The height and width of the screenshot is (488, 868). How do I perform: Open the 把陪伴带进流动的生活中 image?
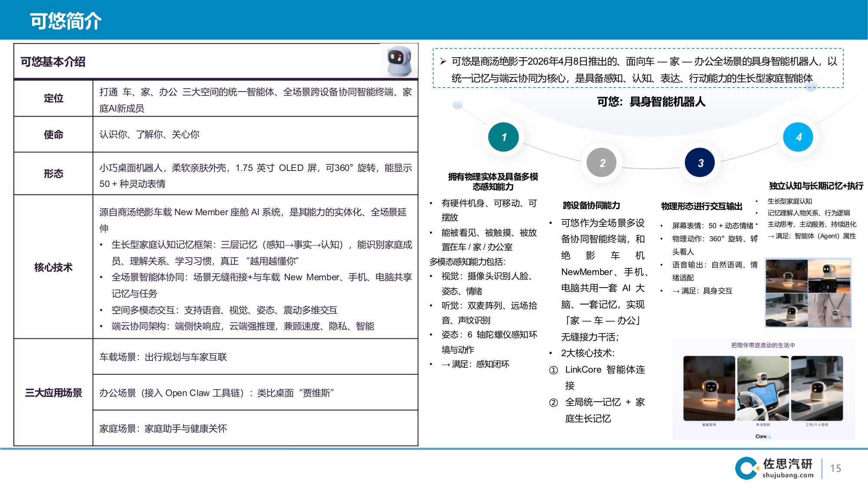click(763, 390)
